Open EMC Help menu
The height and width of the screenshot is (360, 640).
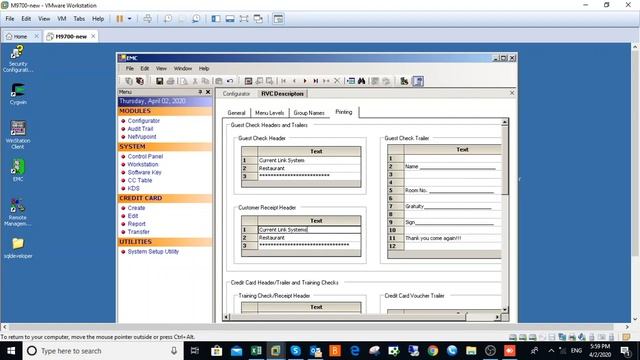click(204, 69)
